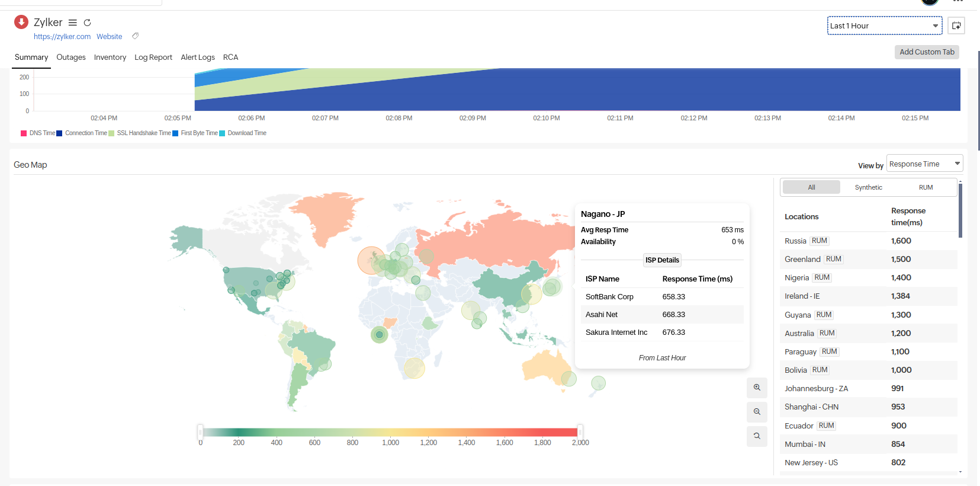Click the Add Custom Tab button
Screen dimensions: 980x486
[x=927, y=52]
